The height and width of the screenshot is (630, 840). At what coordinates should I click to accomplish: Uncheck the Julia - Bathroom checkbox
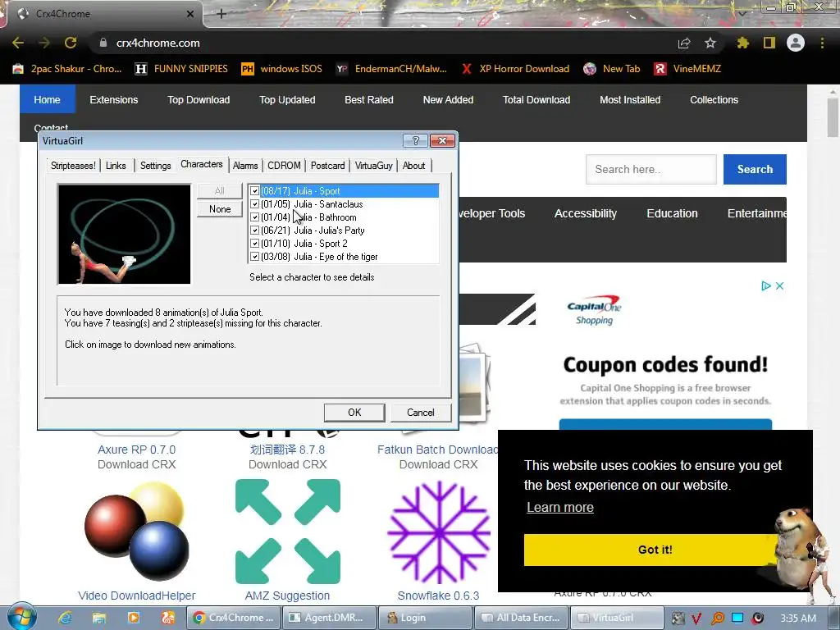(255, 217)
